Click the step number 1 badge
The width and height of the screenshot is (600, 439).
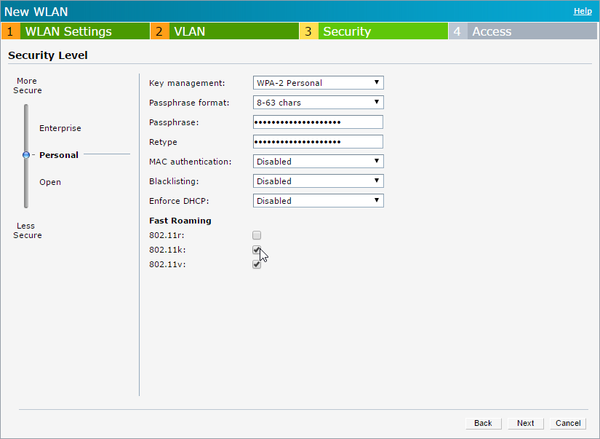pyautogui.click(x=11, y=31)
